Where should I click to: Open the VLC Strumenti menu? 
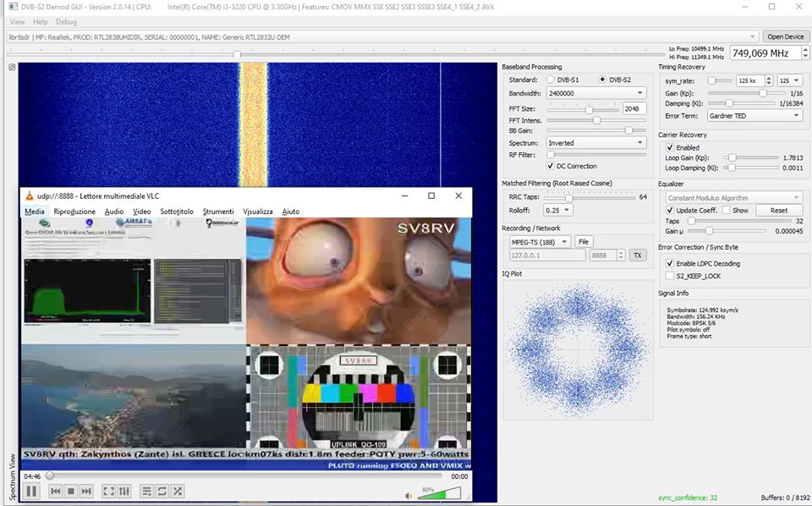tap(218, 212)
